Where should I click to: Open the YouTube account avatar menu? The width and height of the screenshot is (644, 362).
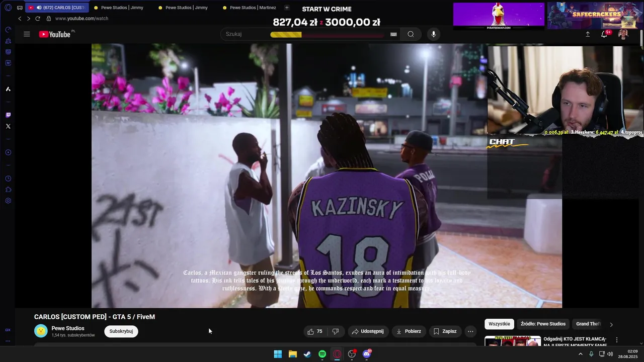(623, 34)
